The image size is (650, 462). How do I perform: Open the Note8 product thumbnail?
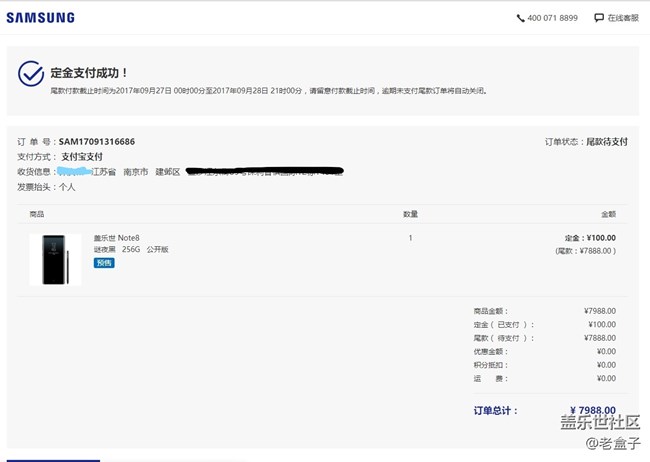coord(55,260)
